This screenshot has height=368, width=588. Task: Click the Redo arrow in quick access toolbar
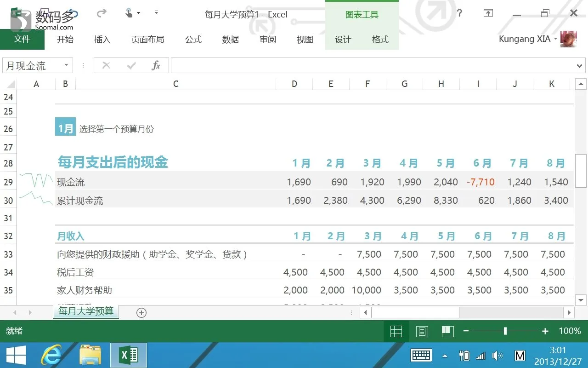[x=102, y=14]
